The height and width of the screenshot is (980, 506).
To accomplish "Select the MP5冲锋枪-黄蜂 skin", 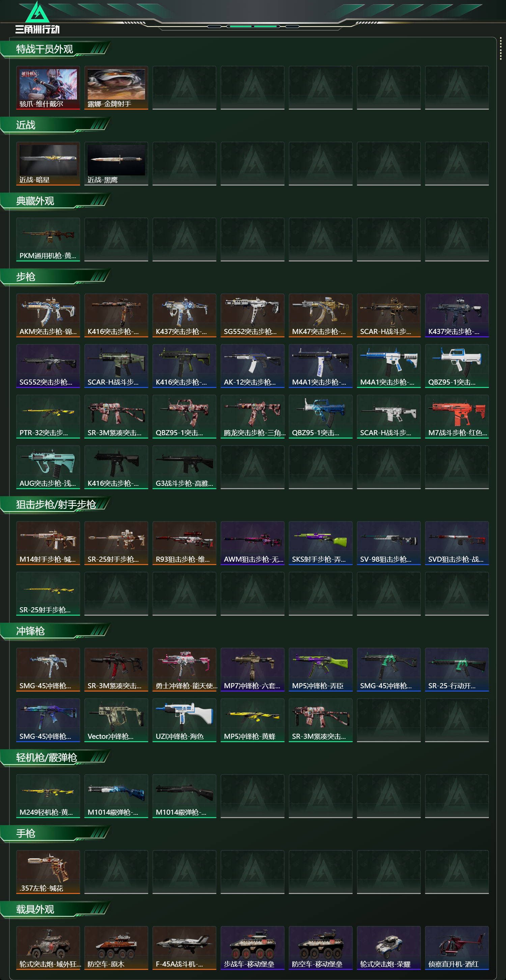I will point(252,720).
